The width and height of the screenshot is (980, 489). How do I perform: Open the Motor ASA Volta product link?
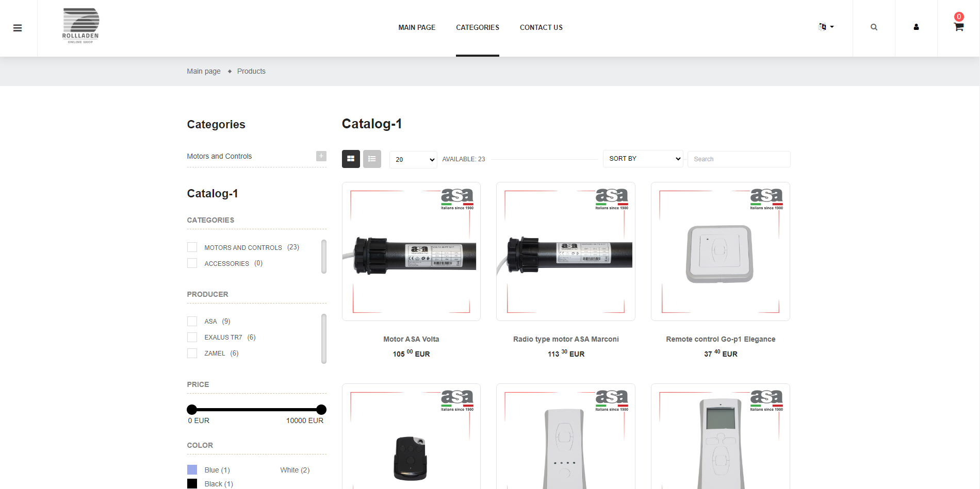411,339
